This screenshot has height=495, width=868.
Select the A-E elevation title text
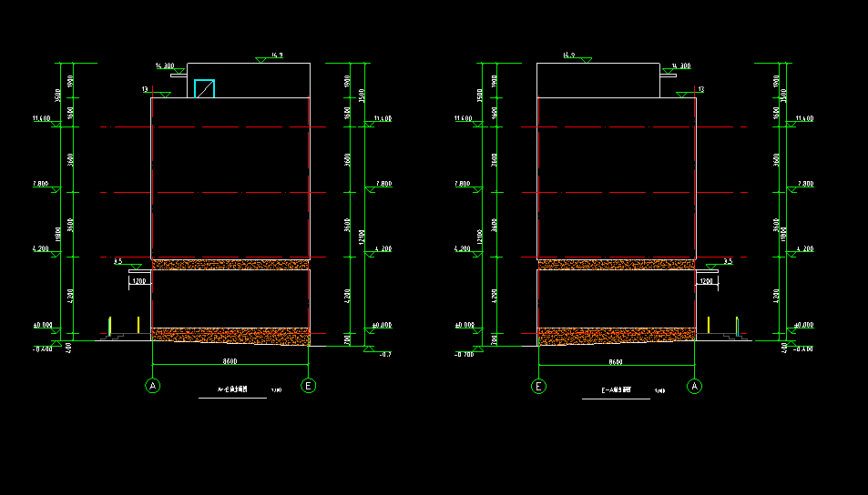(x=230, y=391)
